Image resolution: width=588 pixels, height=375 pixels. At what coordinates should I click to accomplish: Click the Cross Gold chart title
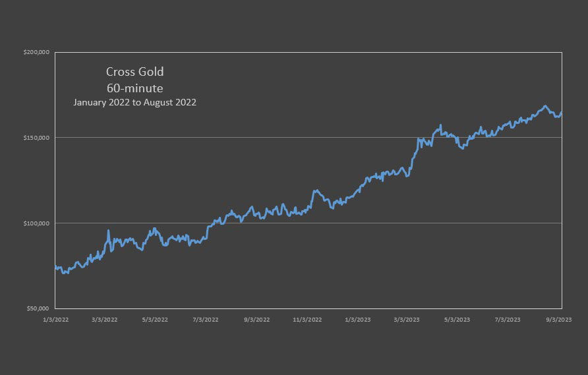(134, 72)
